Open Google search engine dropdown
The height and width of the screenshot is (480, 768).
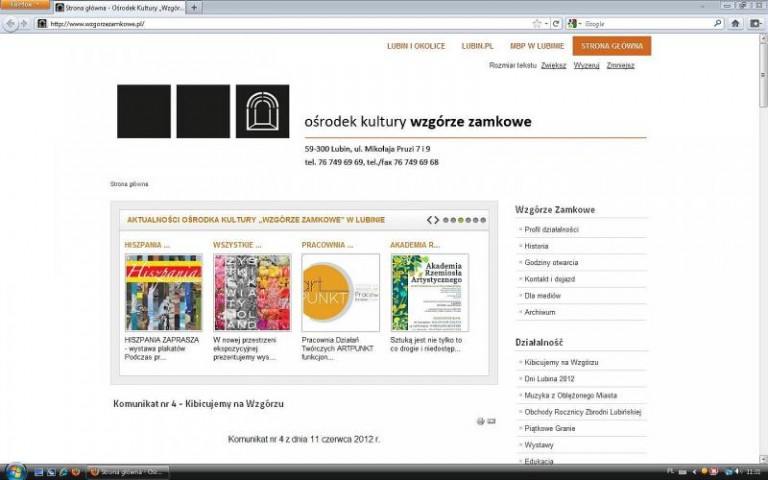[x=574, y=24]
